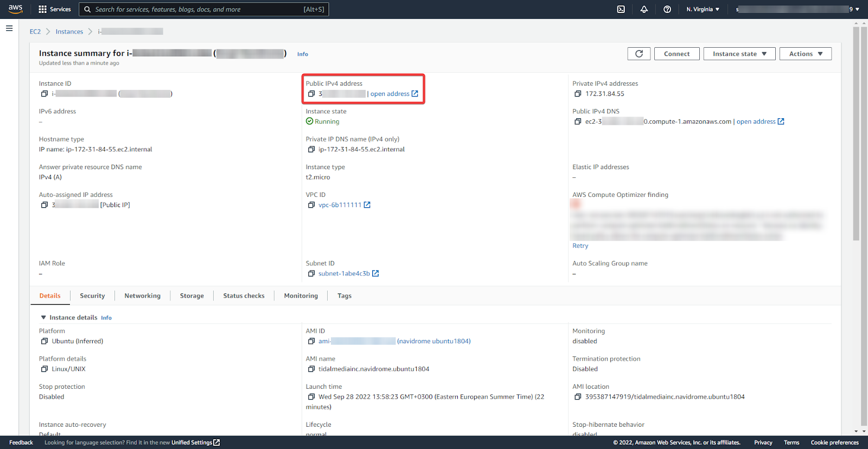868x449 pixels.
Task: Switch to the Networking tab
Action: (x=143, y=296)
